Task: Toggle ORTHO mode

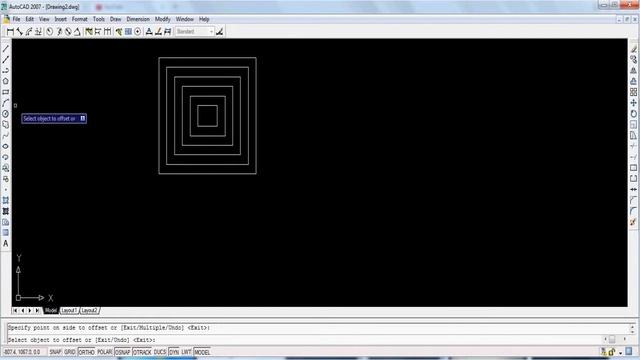Action: [x=86, y=352]
